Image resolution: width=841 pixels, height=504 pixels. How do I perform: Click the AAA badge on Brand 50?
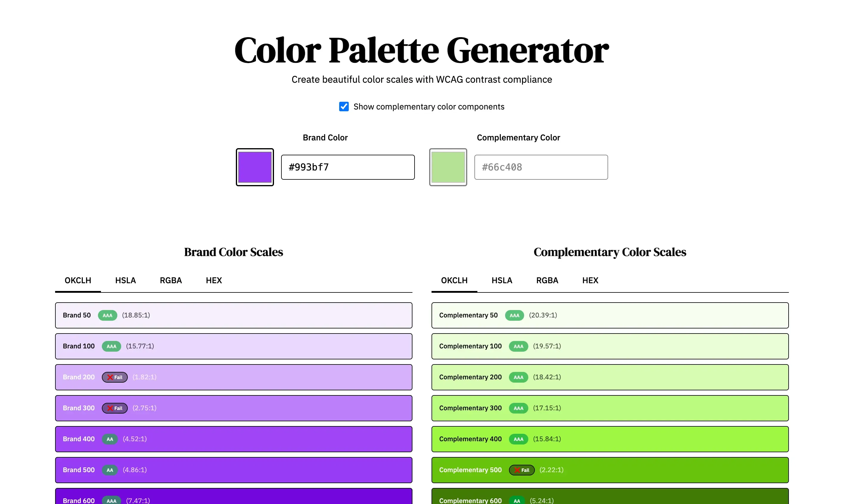point(108,315)
